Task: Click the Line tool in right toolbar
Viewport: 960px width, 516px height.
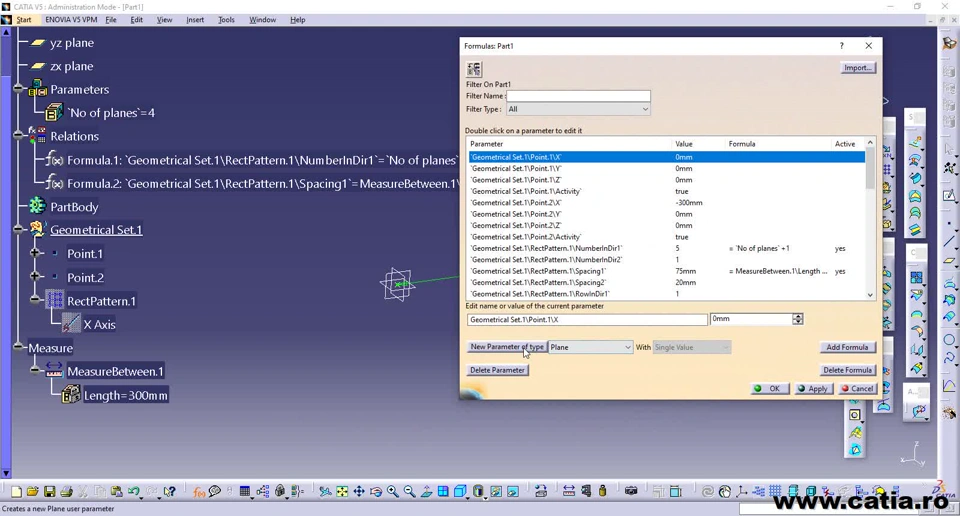Action: click(x=949, y=241)
